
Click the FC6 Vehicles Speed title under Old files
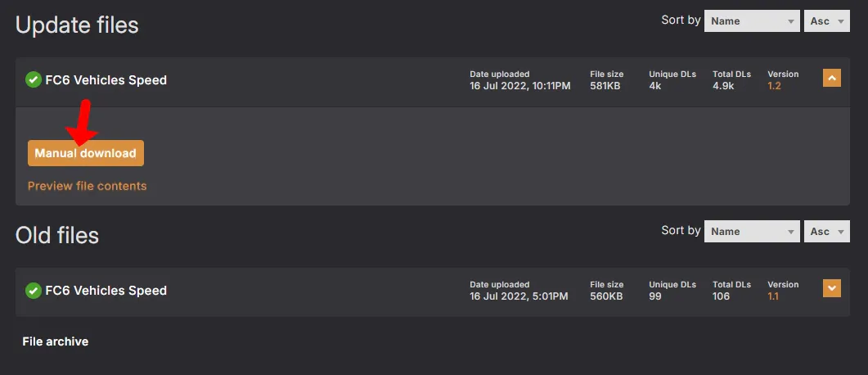[106, 291]
